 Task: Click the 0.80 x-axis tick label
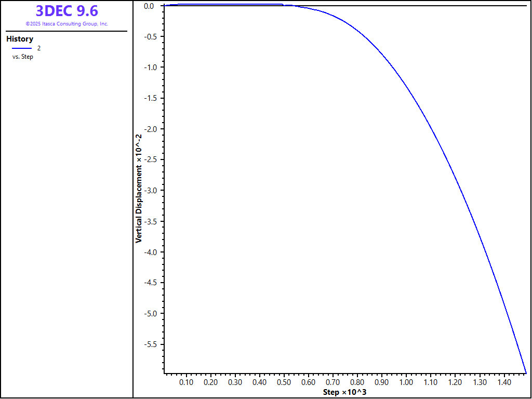click(357, 382)
